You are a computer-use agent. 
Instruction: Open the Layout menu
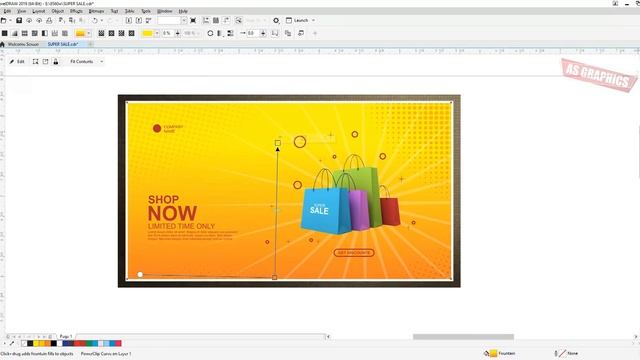(39, 11)
